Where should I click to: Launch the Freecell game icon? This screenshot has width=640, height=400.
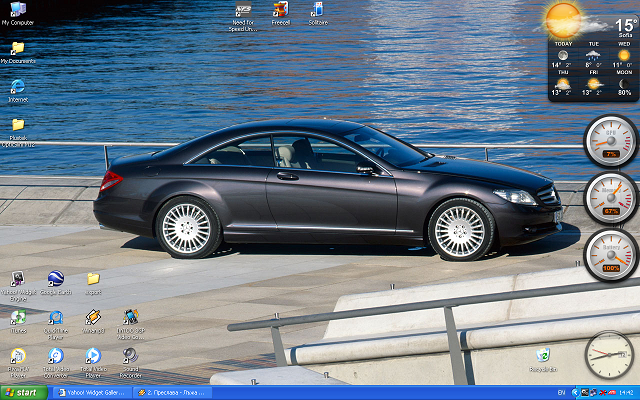pos(280,10)
